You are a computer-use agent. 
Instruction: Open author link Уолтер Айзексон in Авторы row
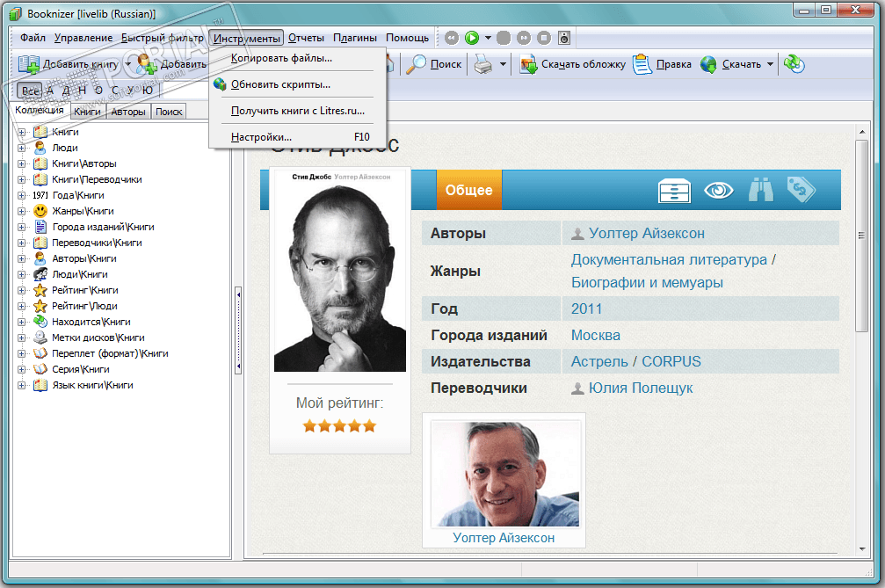646,233
